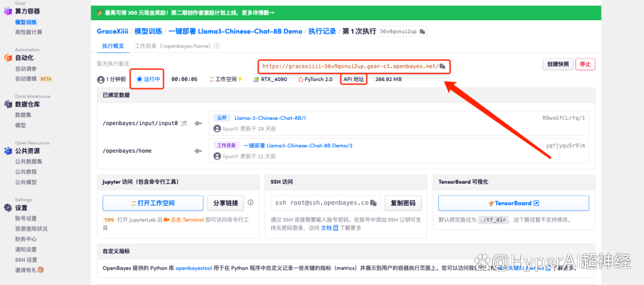
Task: Click the 工作空间 swap-arrows icon
Action: [x=212, y=79]
